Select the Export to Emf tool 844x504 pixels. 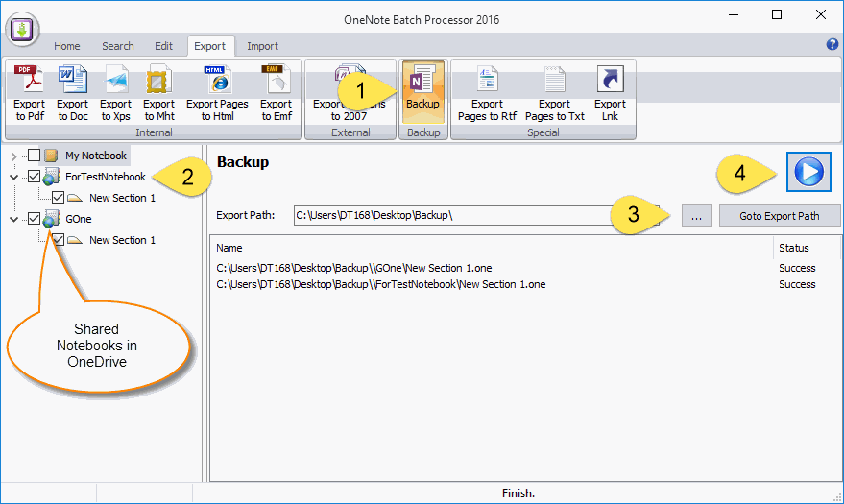point(277,93)
